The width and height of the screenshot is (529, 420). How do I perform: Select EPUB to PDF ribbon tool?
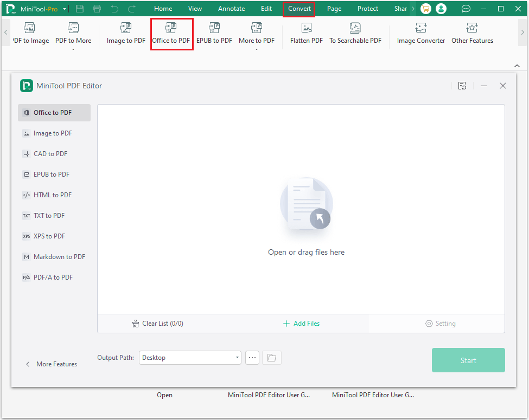coord(214,33)
